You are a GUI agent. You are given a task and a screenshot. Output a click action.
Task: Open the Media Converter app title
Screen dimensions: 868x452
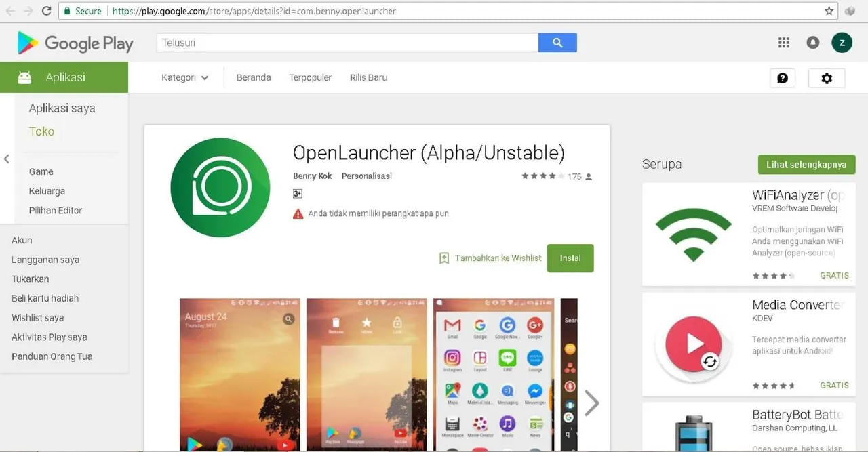(x=797, y=305)
